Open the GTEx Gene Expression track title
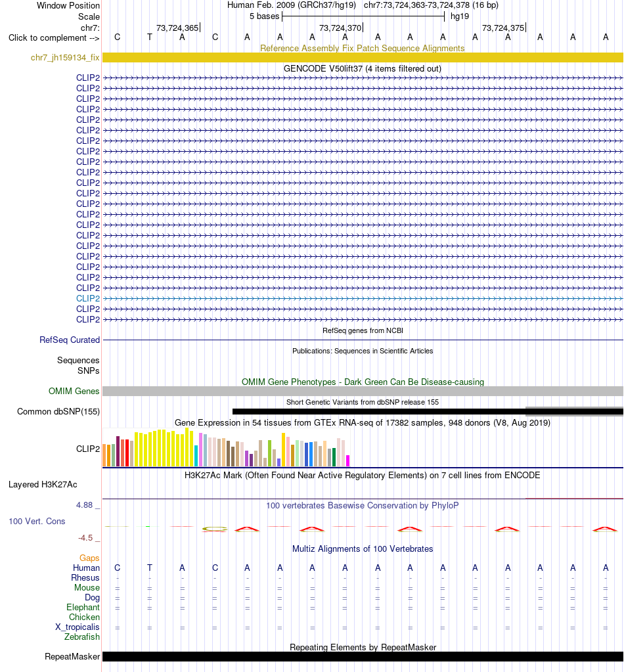 pos(362,422)
